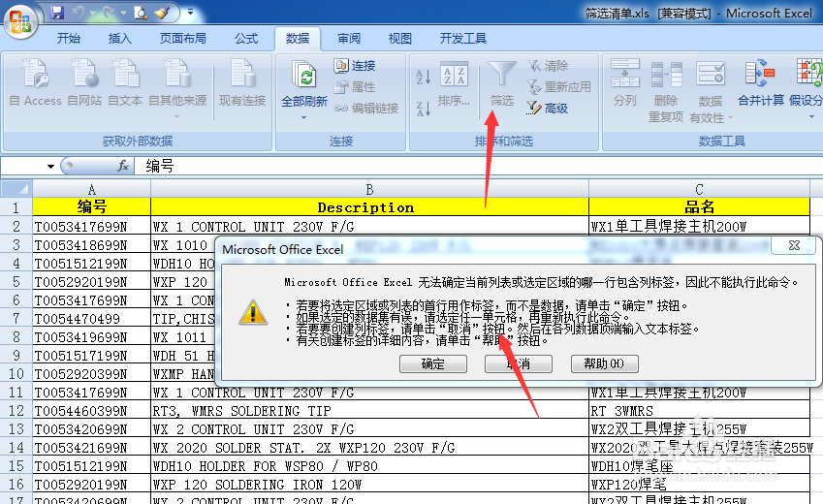Click the Select All corner of the sheet

16,188
